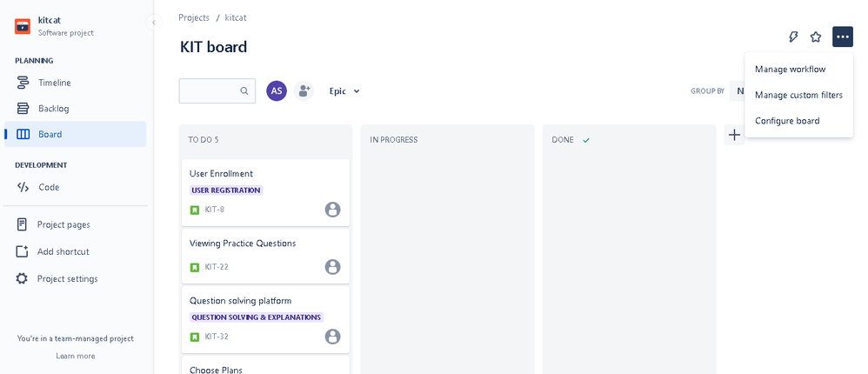Open the Viewing Practice Questions card
Screen dimensions: 868x374
tap(266, 256)
